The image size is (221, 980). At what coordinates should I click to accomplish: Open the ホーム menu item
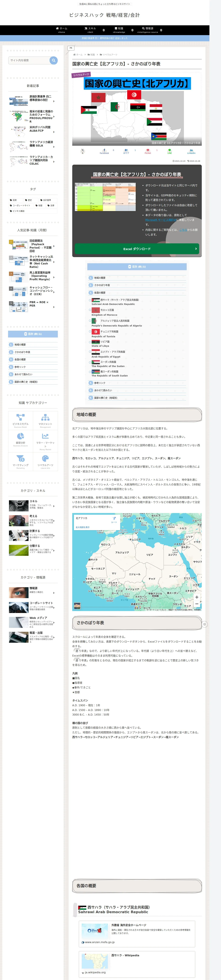61,30
